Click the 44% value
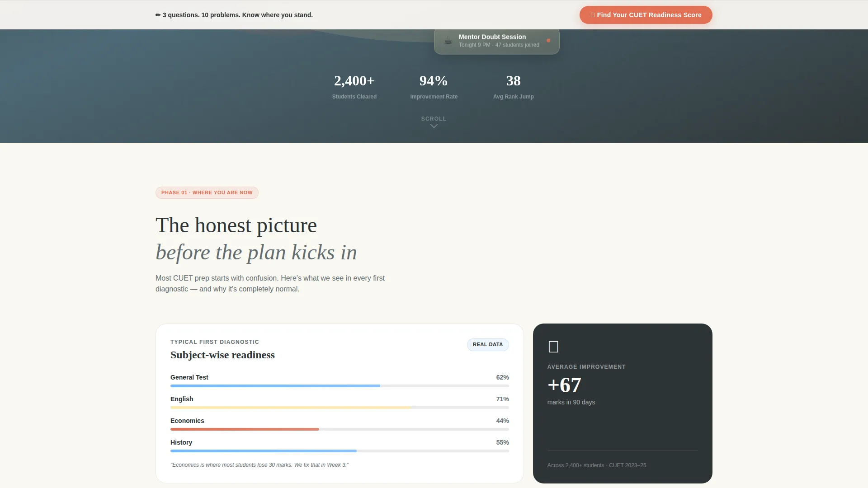The height and width of the screenshot is (488, 868). point(502,421)
